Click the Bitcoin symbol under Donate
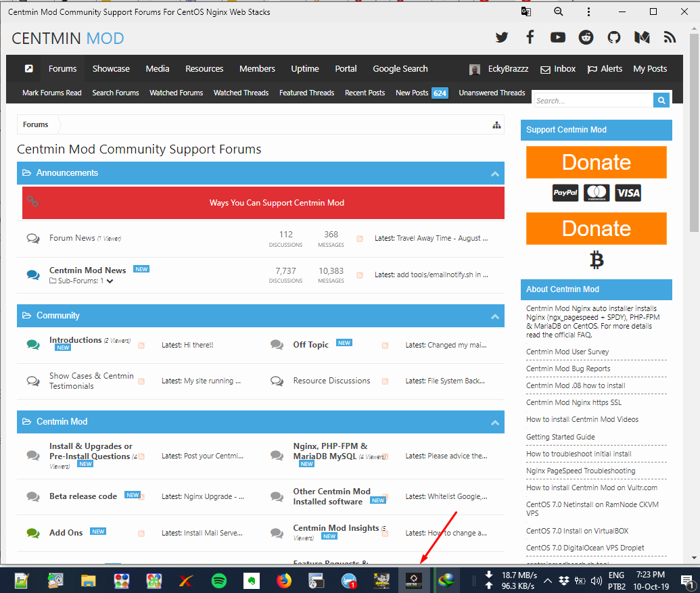This screenshot has height=593, width=700. point(597,260)
